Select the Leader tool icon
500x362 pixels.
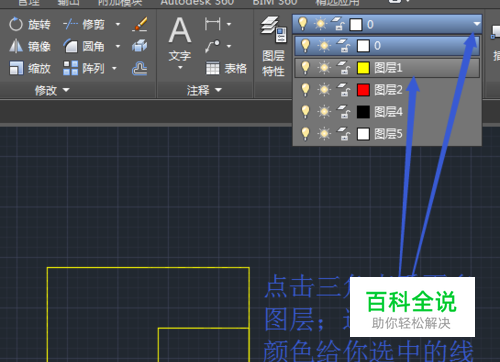click(212, 46)
